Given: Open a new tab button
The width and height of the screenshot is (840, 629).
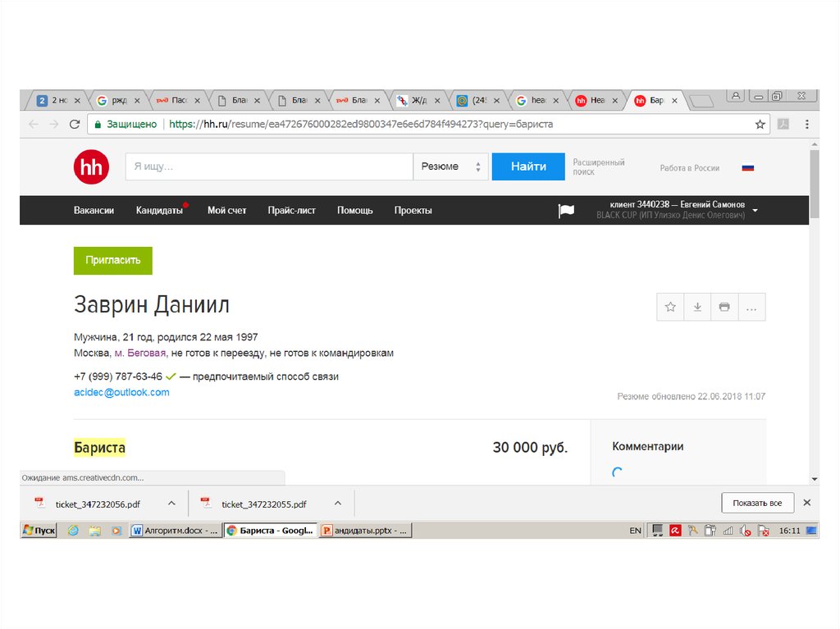Looking at the screenshot, I should coord(701,101).
